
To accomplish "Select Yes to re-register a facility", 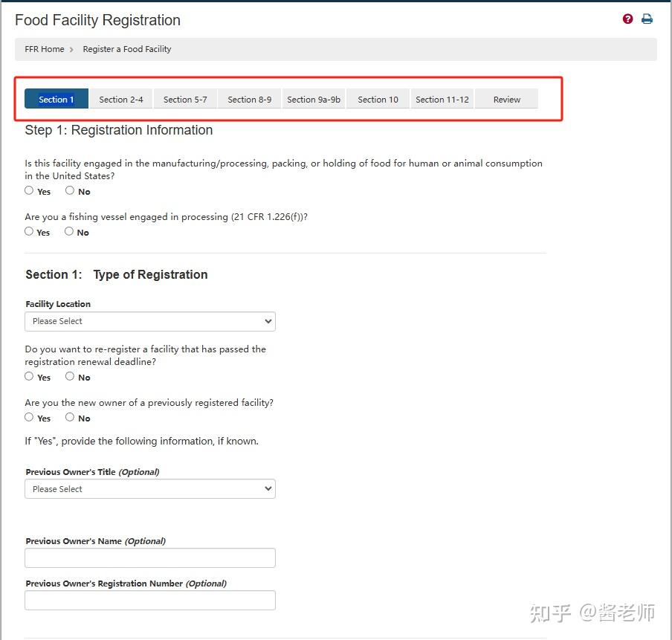I will click(x=29, y=376).
